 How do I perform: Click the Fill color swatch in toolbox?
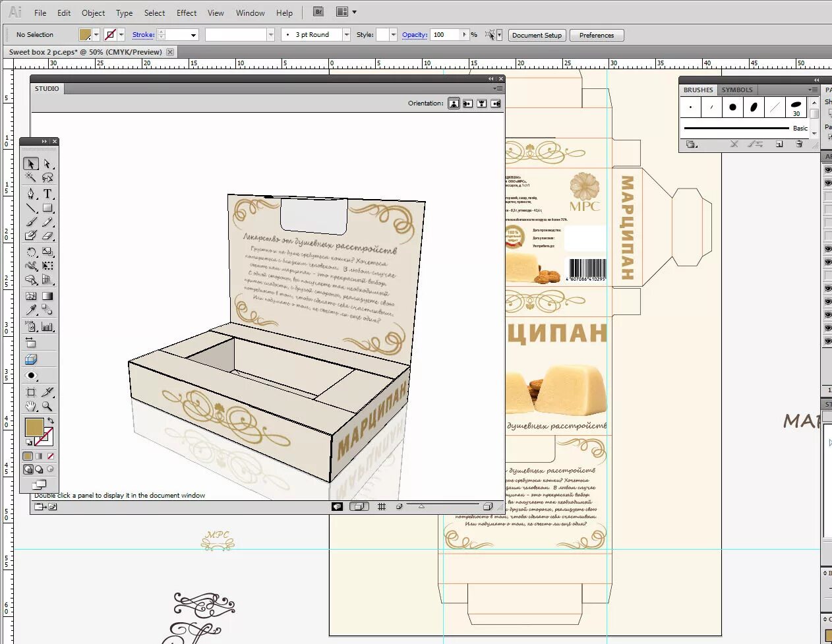(34, 427)
